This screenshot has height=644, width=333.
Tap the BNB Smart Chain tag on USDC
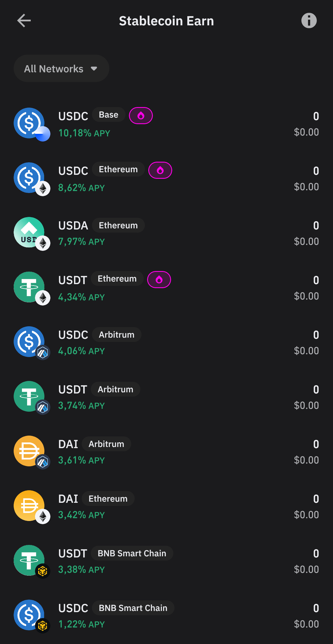pos(133,608)
